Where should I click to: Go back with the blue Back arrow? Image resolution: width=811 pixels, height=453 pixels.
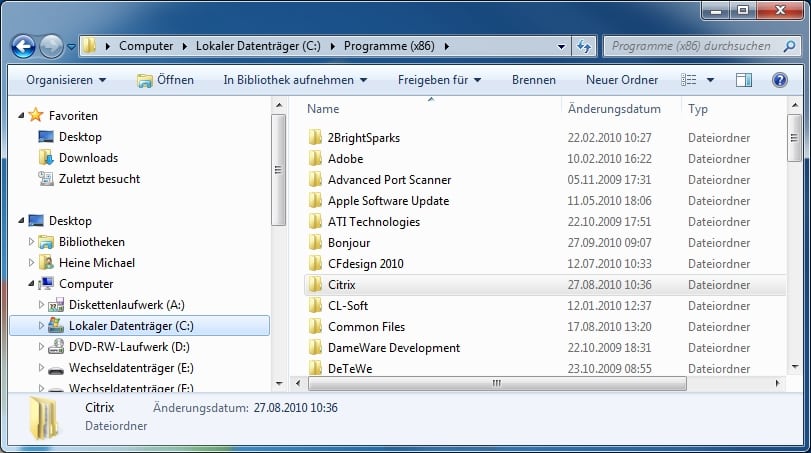(x=23, y=47)
